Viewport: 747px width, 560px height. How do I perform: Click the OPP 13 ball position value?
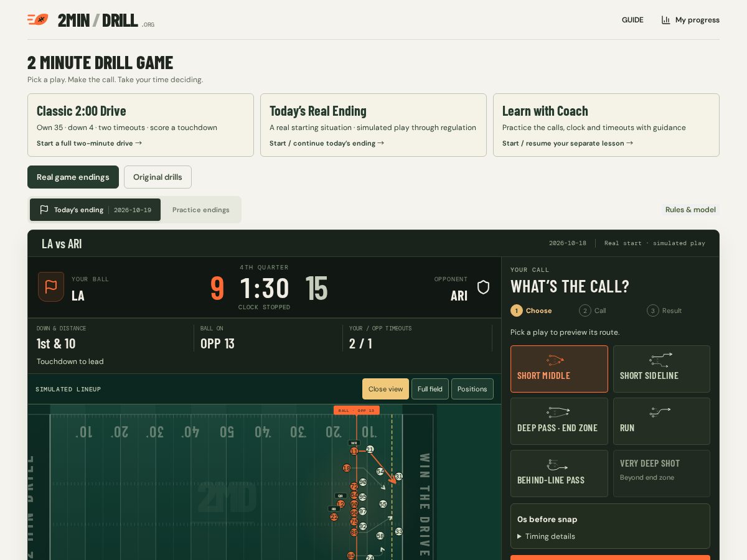pyautogui.click(x=217, y=343)
